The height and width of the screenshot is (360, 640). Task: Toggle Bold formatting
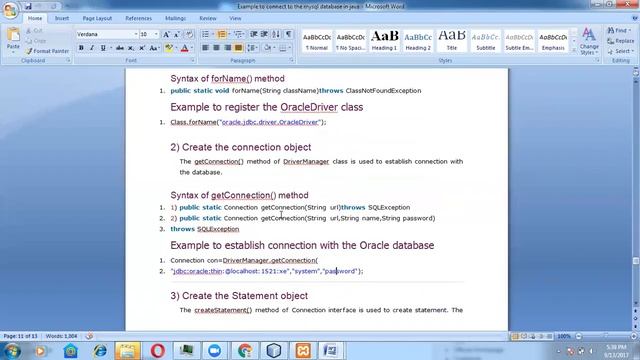coord(81,48)
